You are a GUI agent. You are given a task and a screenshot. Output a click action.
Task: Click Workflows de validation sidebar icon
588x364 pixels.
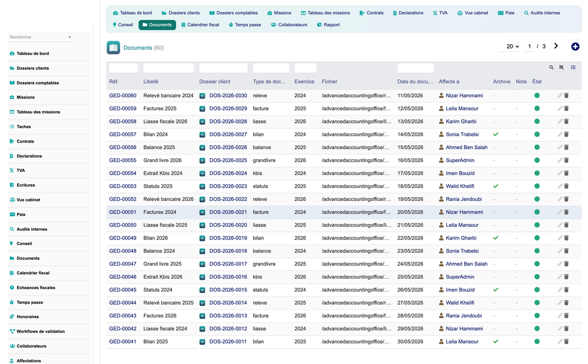pyautogui.click(x=12, y=331)
